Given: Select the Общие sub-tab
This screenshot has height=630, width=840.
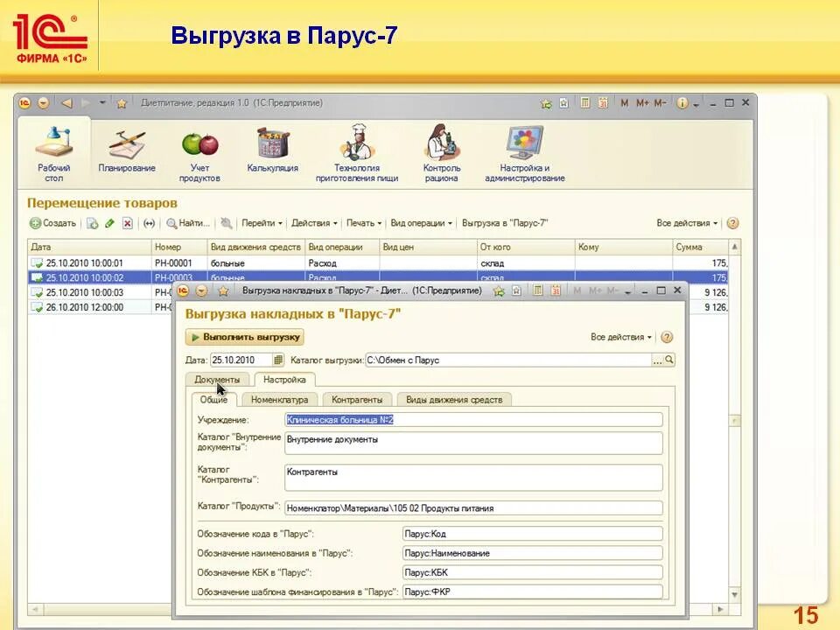Looking at the screenshot, I should coord(213,400).
